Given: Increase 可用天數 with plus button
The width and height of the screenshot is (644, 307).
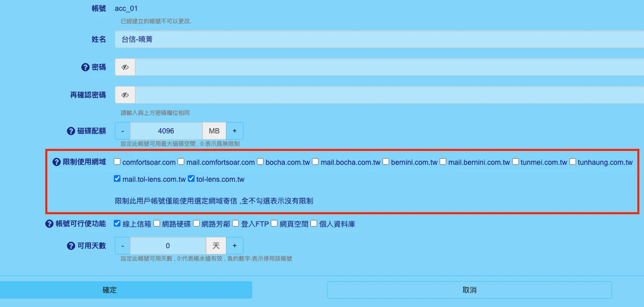Looking at the screenshot, I should pyautogui.click(x=235, y=246).
